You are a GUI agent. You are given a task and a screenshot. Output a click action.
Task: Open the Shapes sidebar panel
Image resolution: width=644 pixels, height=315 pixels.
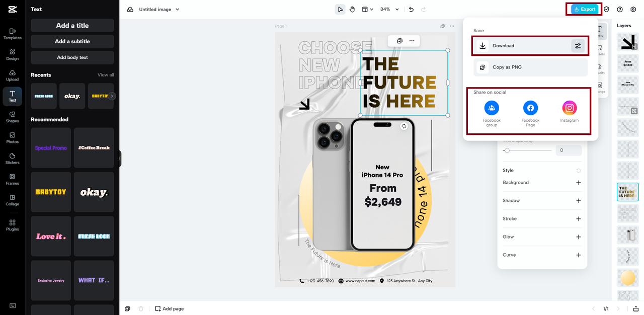coord(13,117)
